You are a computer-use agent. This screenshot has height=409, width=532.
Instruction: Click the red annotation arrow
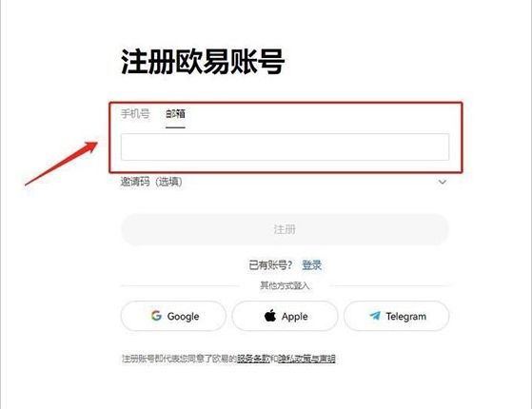(x=62, y=164)
